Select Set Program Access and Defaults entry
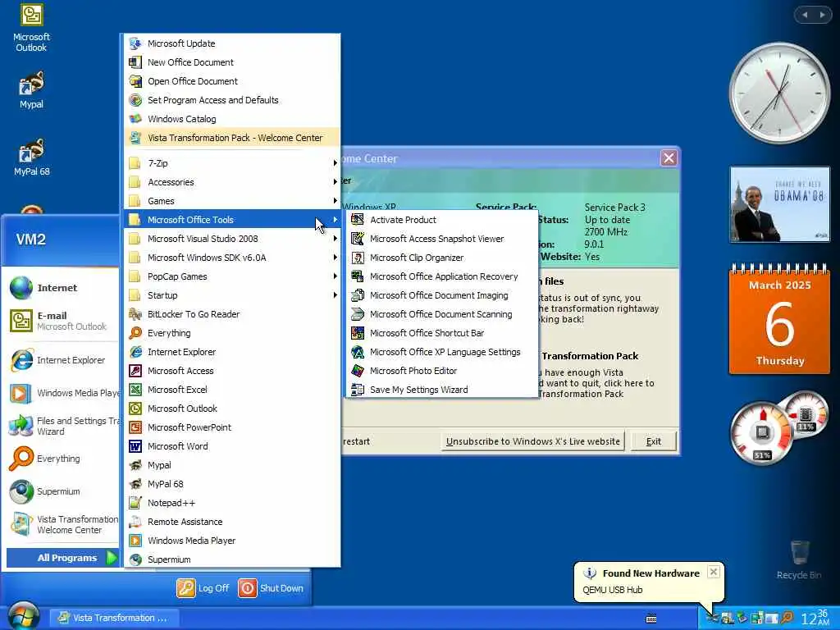This screenshot has width=840, height=630. point(232,100)
